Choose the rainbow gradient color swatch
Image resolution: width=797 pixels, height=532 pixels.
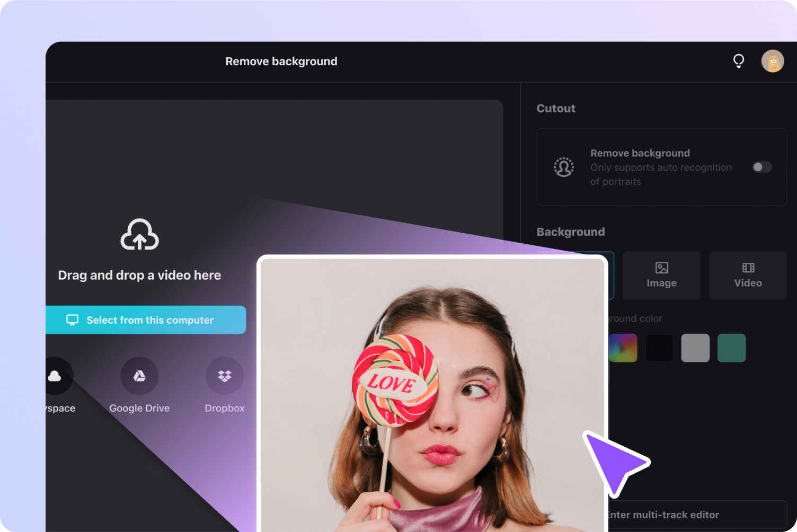[623, 348]
